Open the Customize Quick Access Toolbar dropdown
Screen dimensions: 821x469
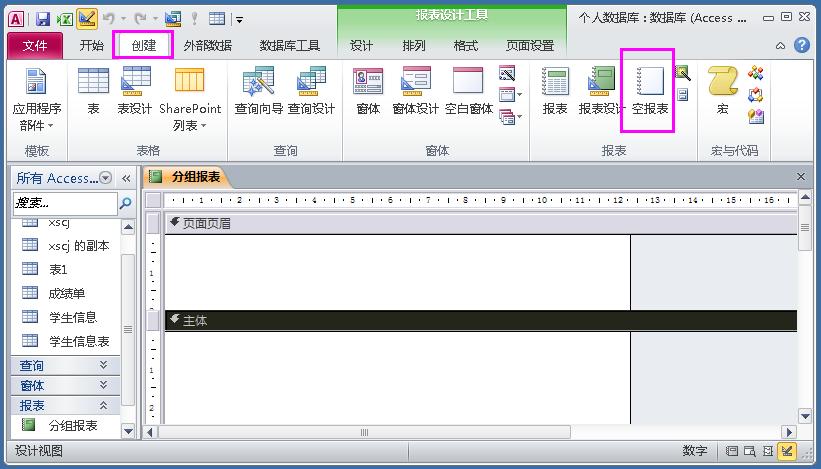tap(239, 20)
